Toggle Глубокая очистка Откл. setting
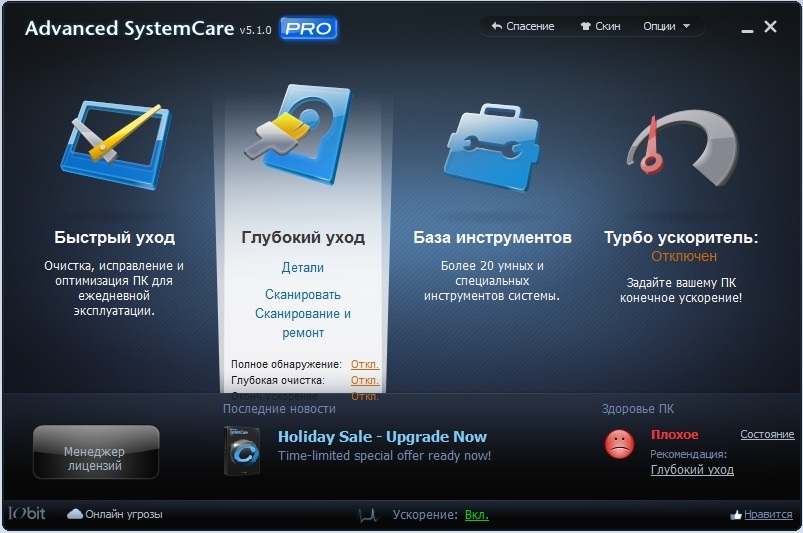The width and height of the screenshot is (803, 533). click(x=365, y=380)
